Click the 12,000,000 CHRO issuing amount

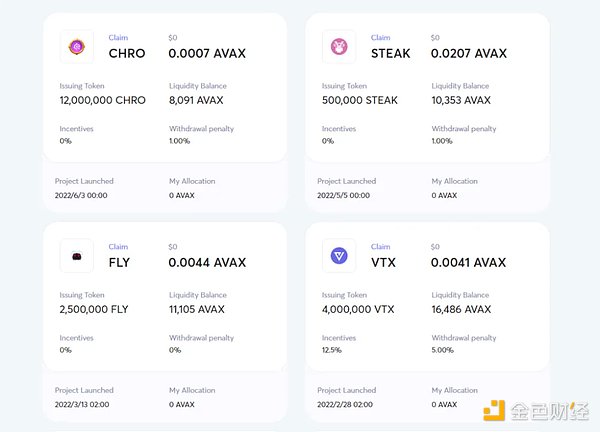pos(102,101)
